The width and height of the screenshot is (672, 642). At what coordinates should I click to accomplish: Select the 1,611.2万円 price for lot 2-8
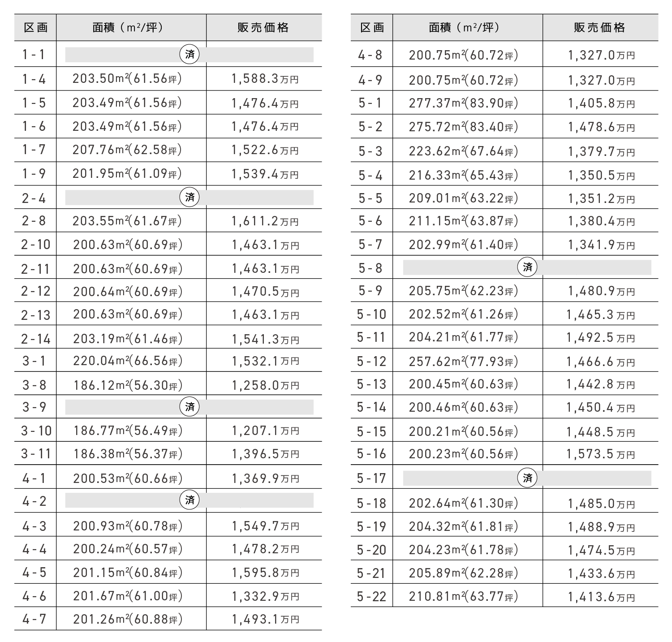265,221
